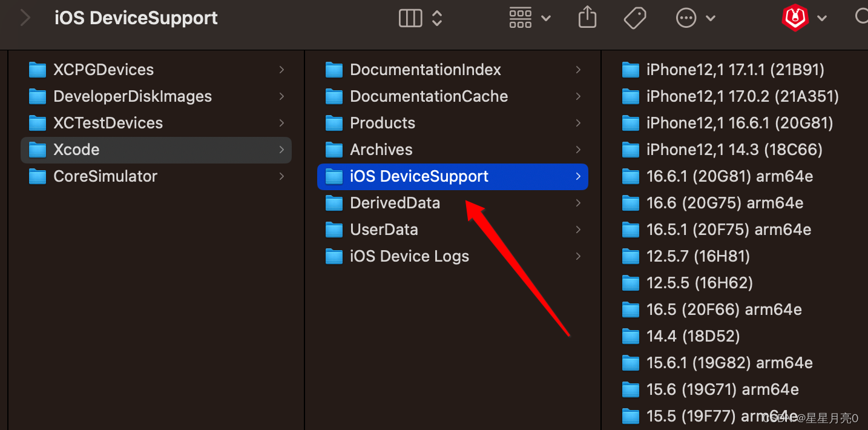The height and width of the screenshot is (430, 868).
Task: Open Finder search using the magnifier icon
Action: click(862, 16)
